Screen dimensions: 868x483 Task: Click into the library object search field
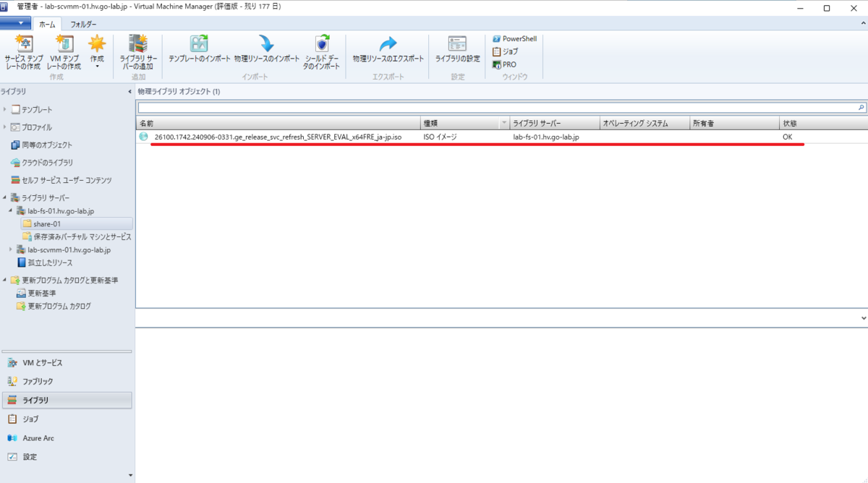pyautogui.click(x=497, y=107)
